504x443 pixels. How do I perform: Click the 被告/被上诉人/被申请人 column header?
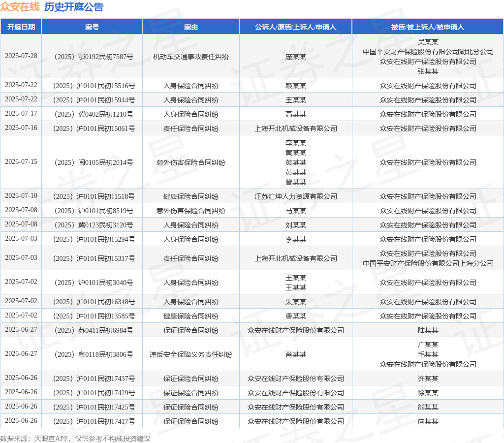pyautogui.click(x=428, y=27)
